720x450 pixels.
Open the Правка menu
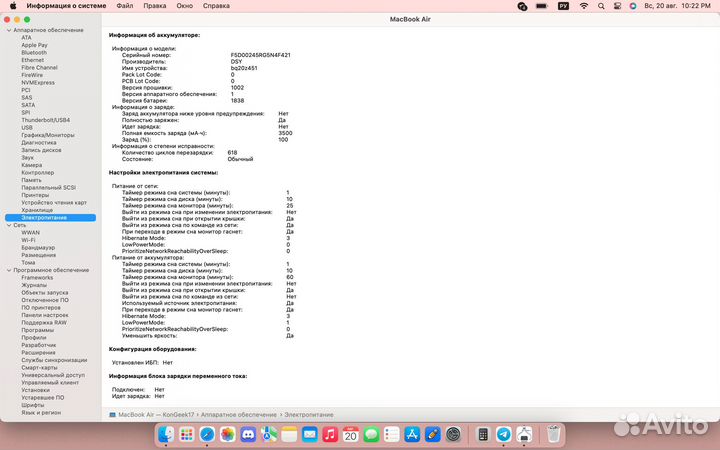click(155, 6)
